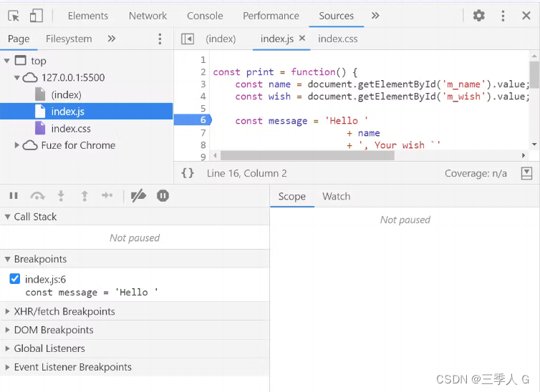Viewport: 540px width, 392px height.
Task: Toggle pause on exceptions icon
Action: pos(163,196)
